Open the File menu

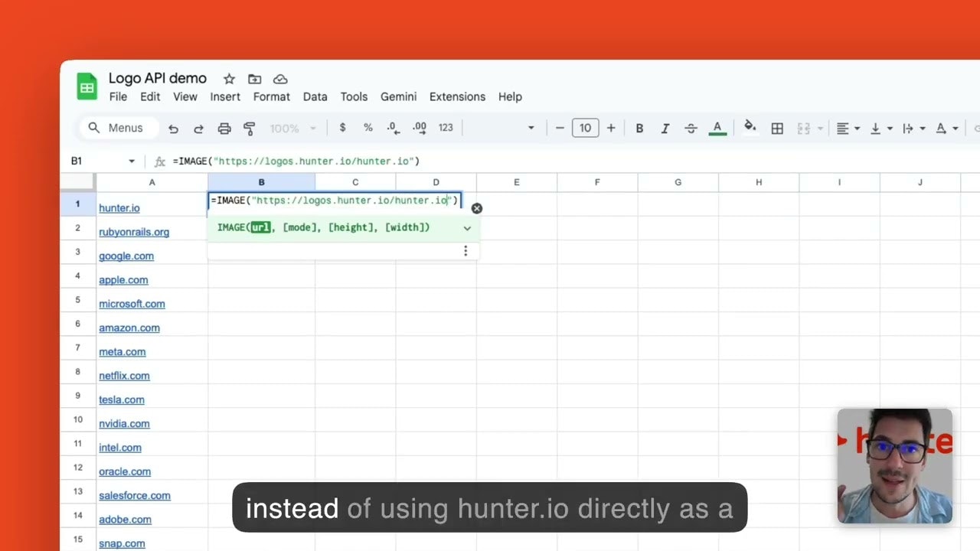[118, 96]
